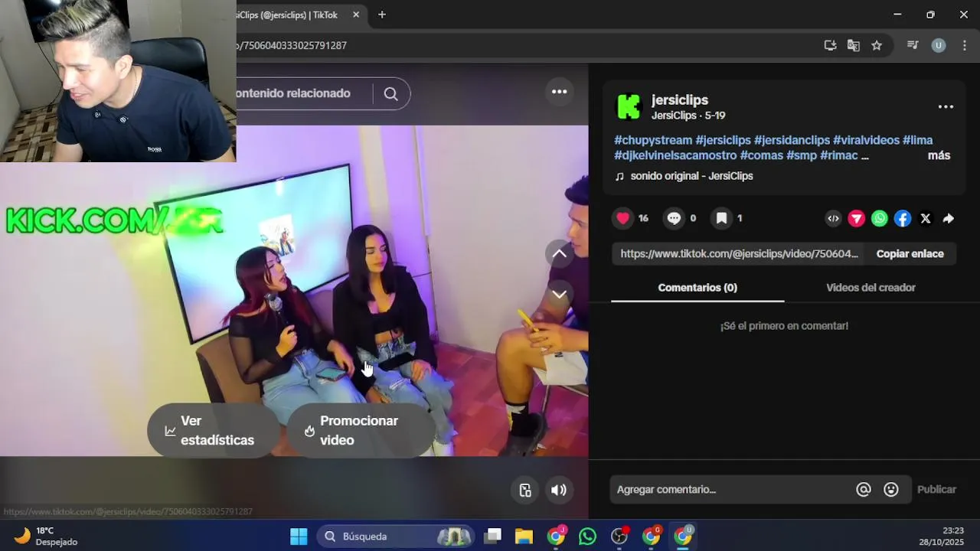Screen dimensions: 980x551
Task: Click the Agregar comentario input field
Action: pyautogui.click(x=731, y=490)
